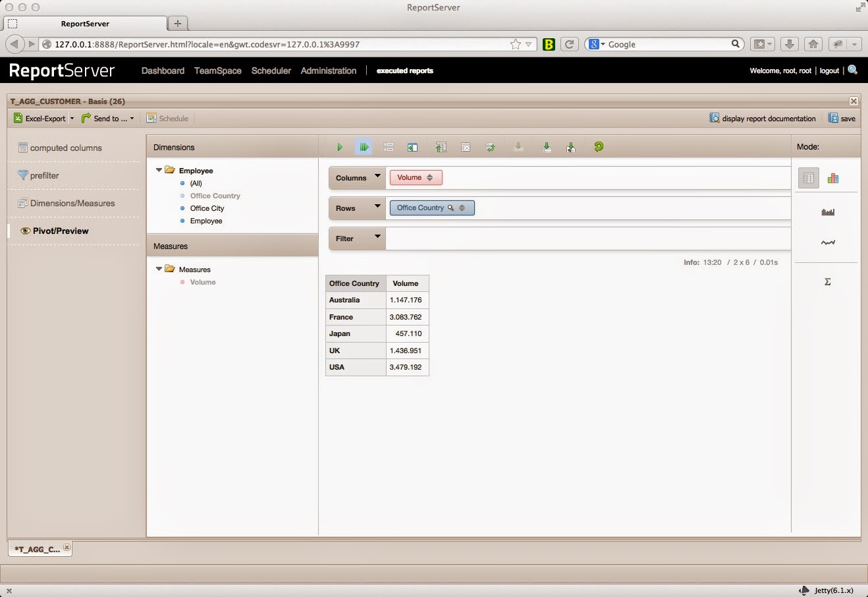Click the hide parents list icon in pivot toolbar
The image size is (868, 597).
389,147
